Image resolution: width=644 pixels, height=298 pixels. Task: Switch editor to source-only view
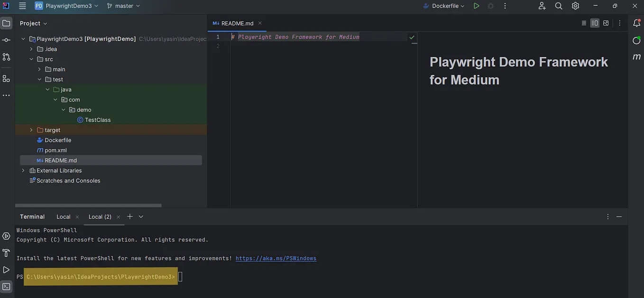coord(584,23)
